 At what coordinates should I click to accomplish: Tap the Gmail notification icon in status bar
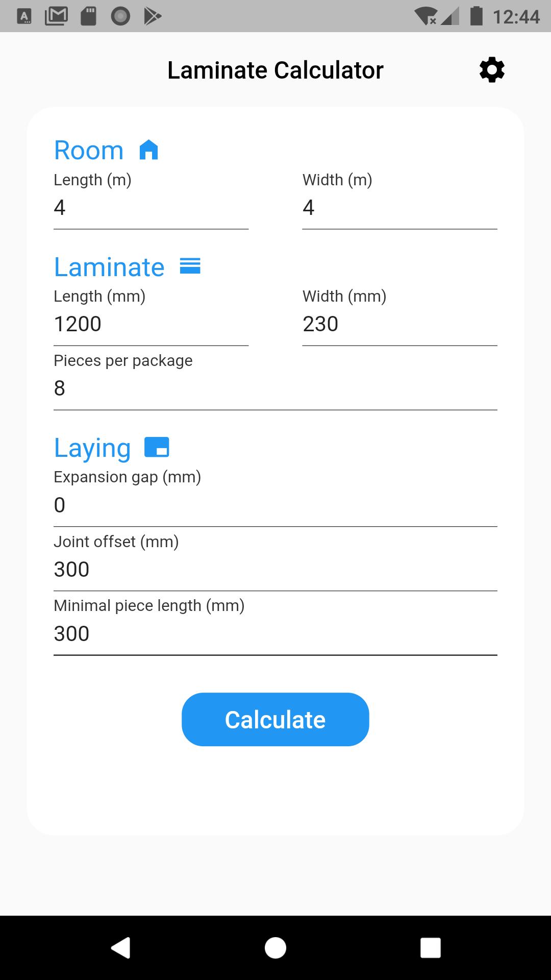pos(56,16)
